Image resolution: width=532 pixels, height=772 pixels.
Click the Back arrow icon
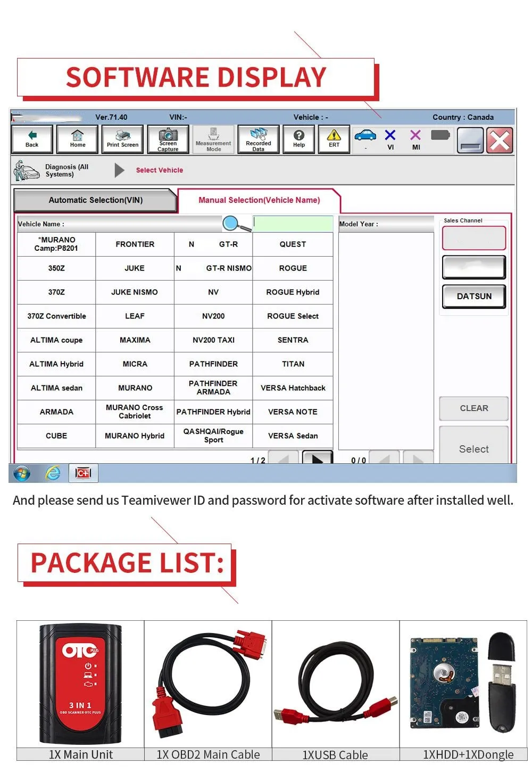tap(31, 139)
